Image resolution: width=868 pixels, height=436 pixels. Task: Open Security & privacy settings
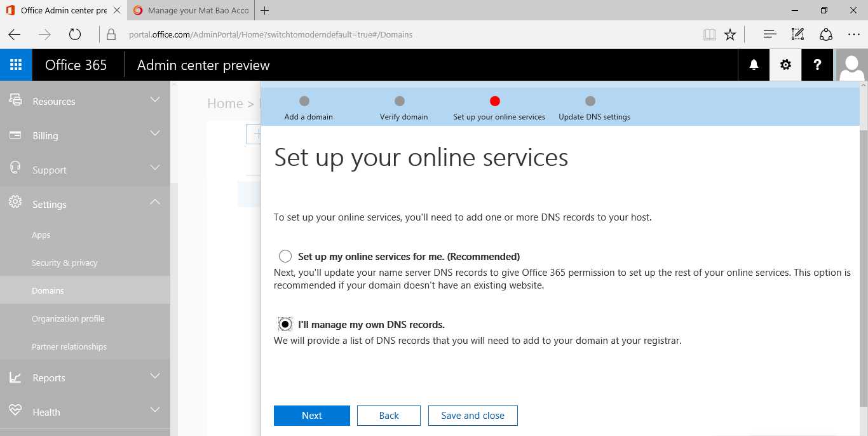[x=65, y=262]
